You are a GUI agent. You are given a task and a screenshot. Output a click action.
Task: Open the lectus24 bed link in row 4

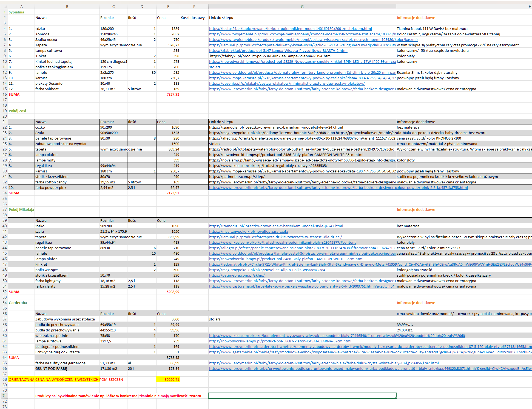tap(290, 29)
